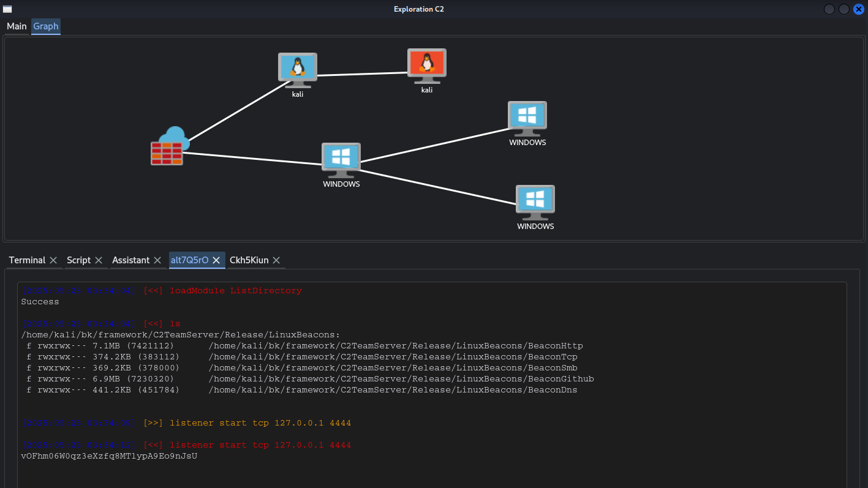Close the Terminal tab

pos(53,260)
